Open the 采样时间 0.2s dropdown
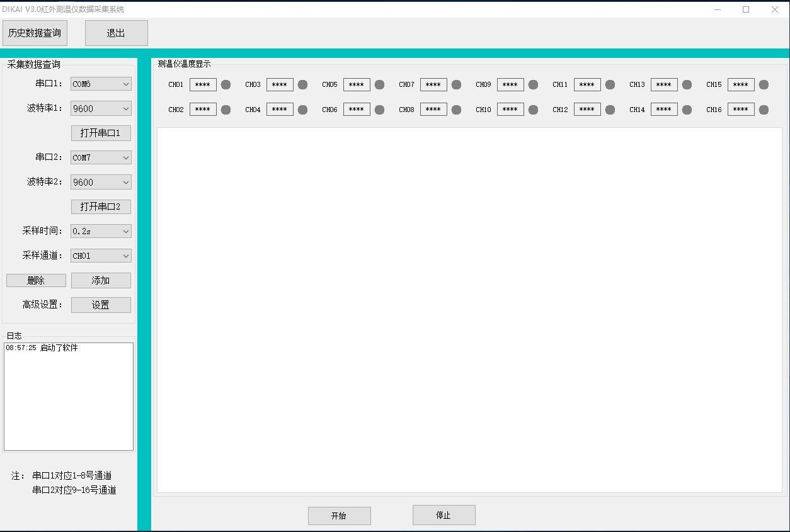The image size is (790, 532). click(x=101, y=231)
